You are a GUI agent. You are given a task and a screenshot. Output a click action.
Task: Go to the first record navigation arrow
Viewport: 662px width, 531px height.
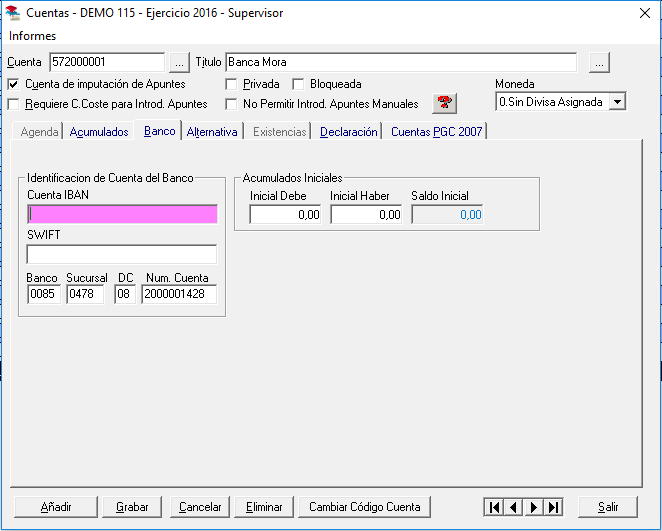[494, 507]
